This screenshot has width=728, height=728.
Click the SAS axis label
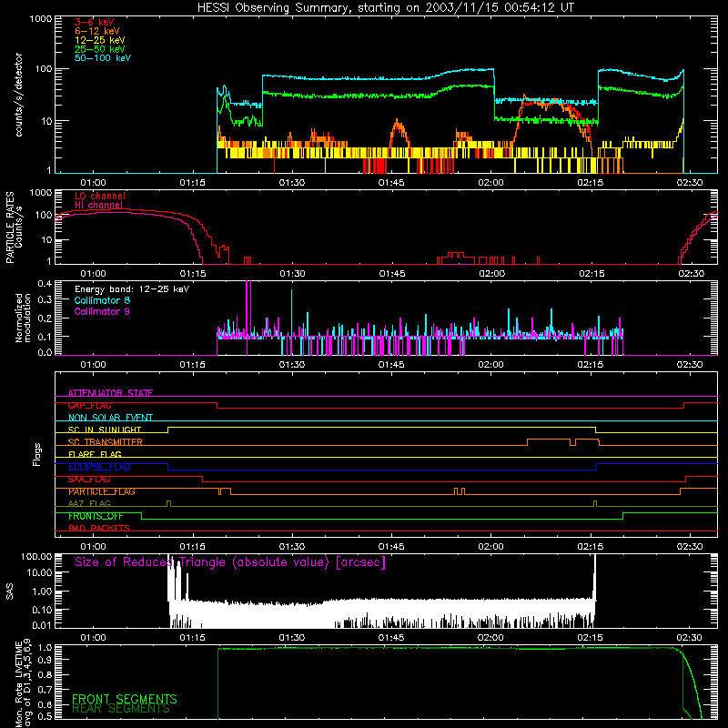[10, 591]
